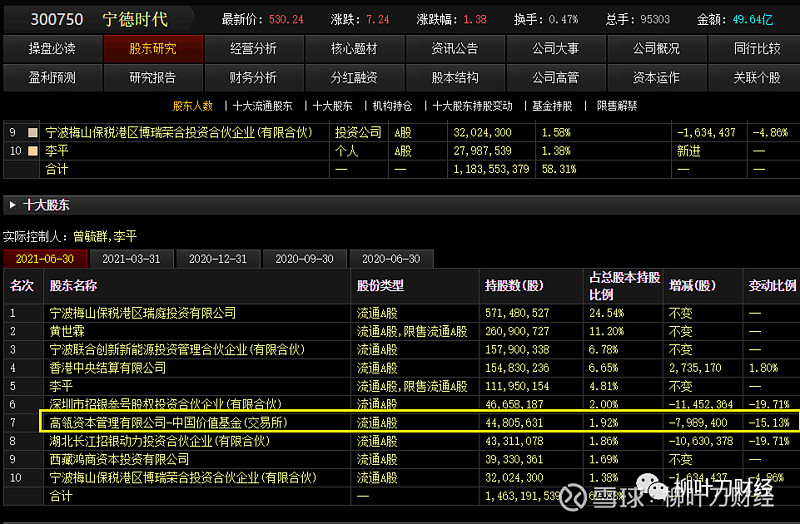
Task: Jump to 十大流通股东 section link
Action: 262,106
